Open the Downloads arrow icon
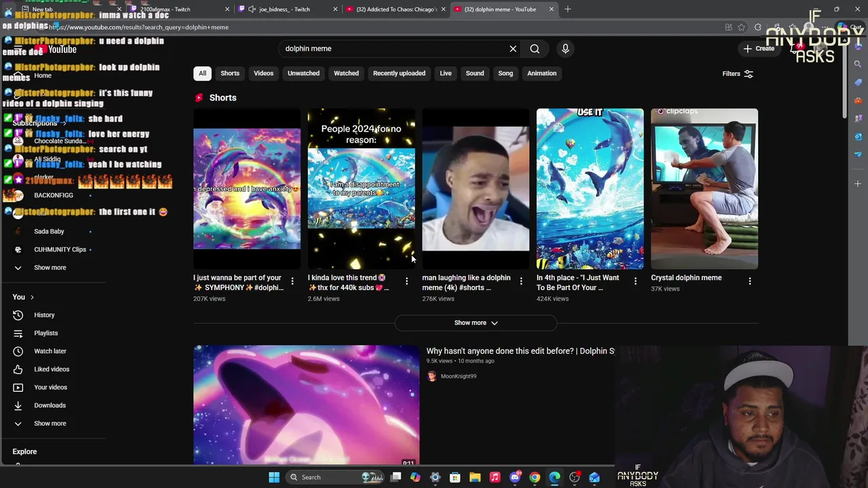Viewport: 868px width, 488px height. [18, 405]
